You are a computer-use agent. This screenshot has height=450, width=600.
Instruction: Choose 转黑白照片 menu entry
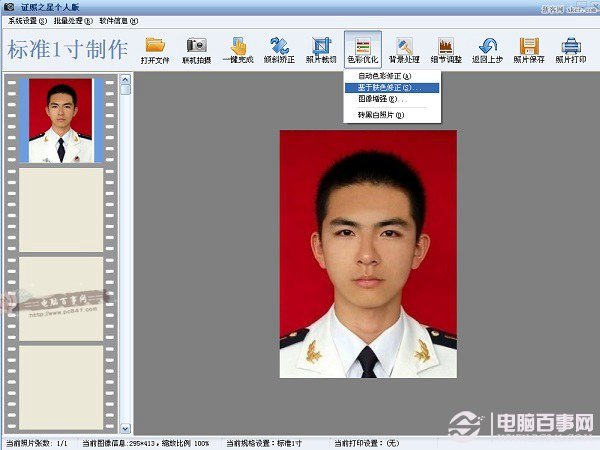(x=392, y=115)
